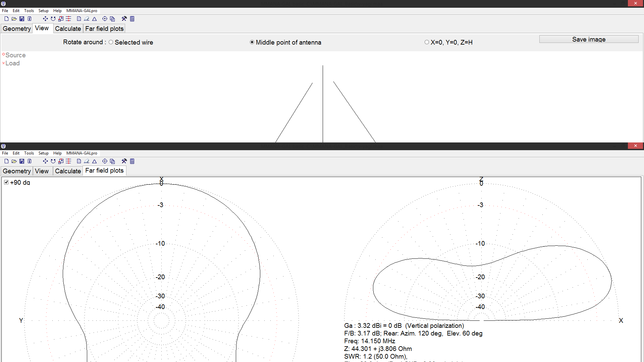Switch to View tab in Far field plots window
This screenshot has height=362, width=644.
coord(42,171)
